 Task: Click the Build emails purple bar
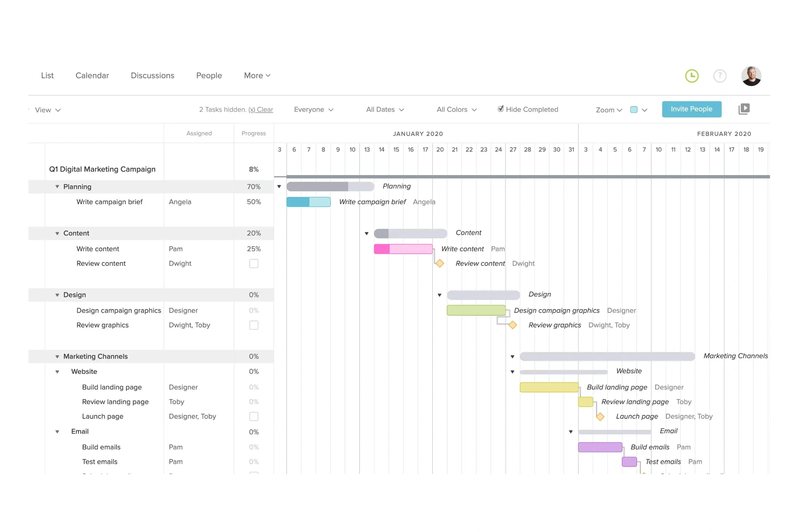click(600, 447)
